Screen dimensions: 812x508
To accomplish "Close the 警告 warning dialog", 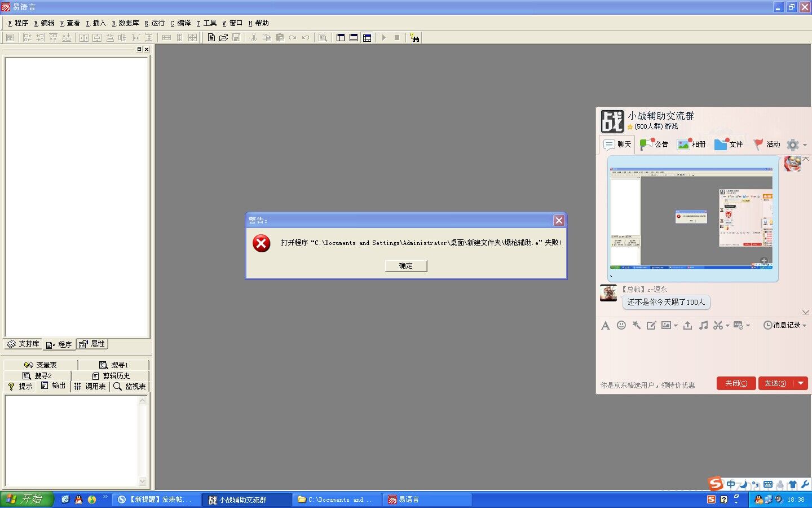I will pos(559,220).
